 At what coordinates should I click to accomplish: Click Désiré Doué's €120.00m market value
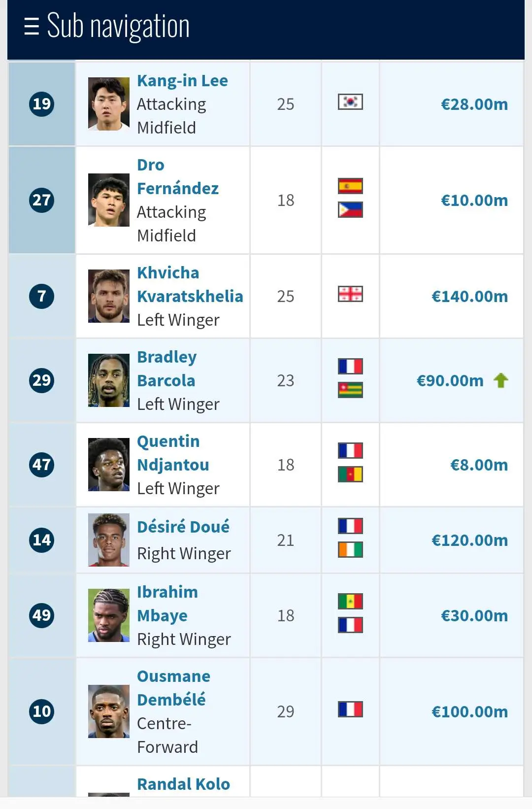pos(469,540)
